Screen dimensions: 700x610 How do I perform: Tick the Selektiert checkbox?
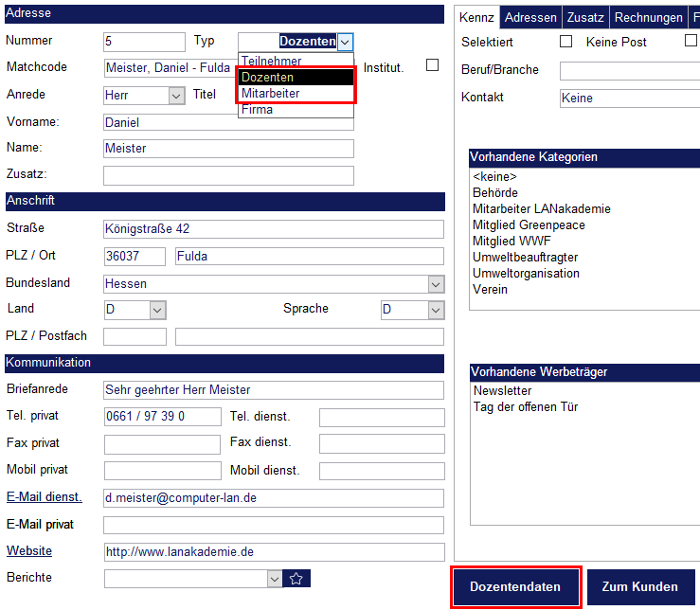click(566, 42)
